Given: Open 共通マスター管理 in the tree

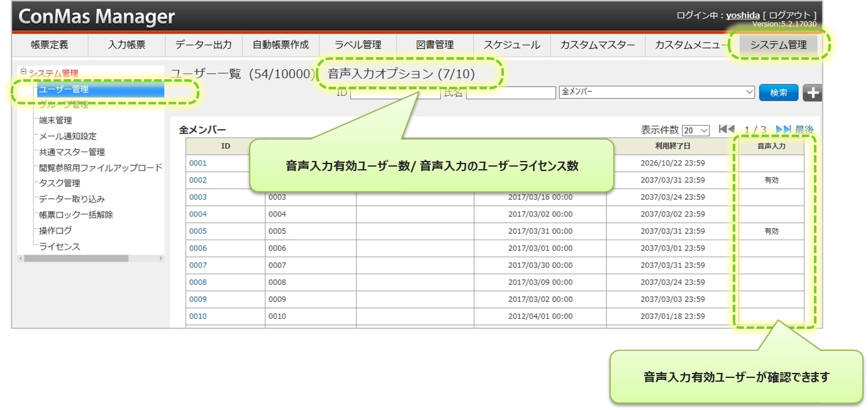Looking at the screenshot, I should tap(72, 152).
